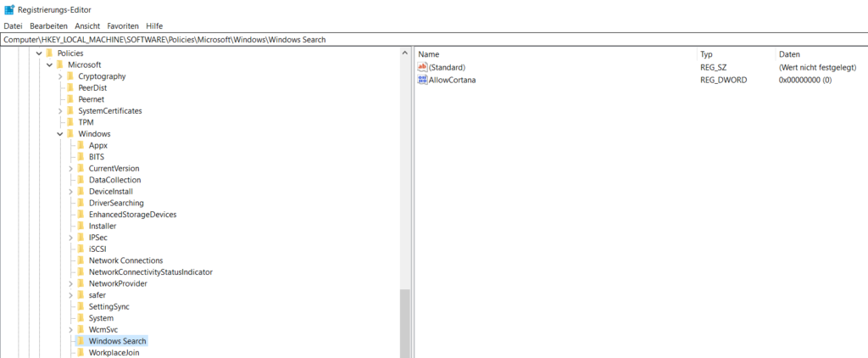The height and width of the screenshot is (358, 868).
Task: Select the Network Connections key
Action: tap(125, 260)
